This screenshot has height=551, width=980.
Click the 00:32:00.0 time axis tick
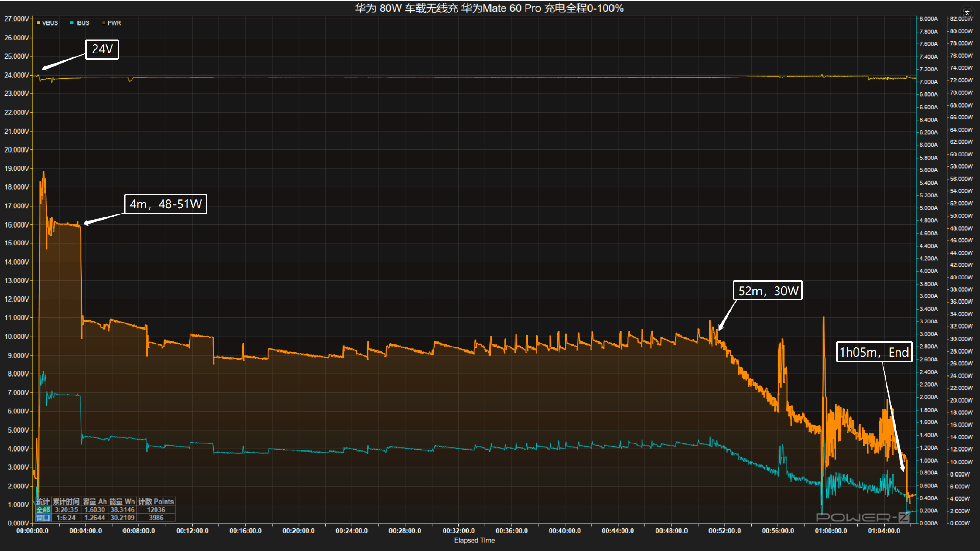tap(458, 531)
